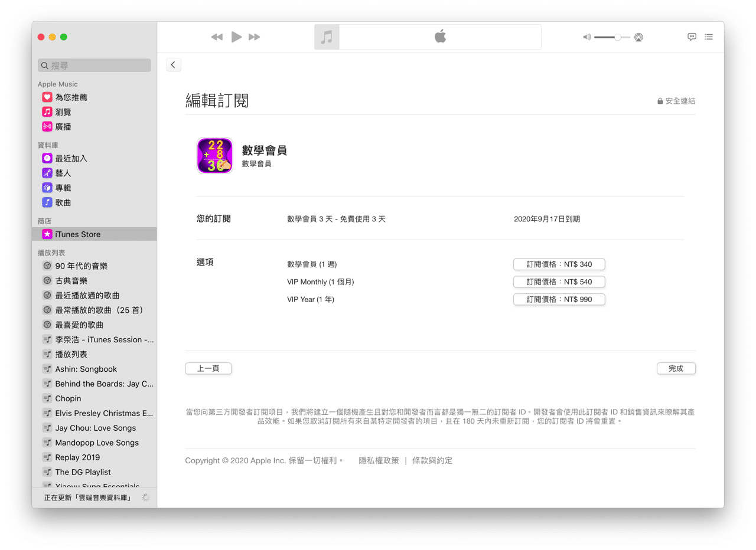
Task: Select 最近加入 in the library
Action: (x=94, y=158)
